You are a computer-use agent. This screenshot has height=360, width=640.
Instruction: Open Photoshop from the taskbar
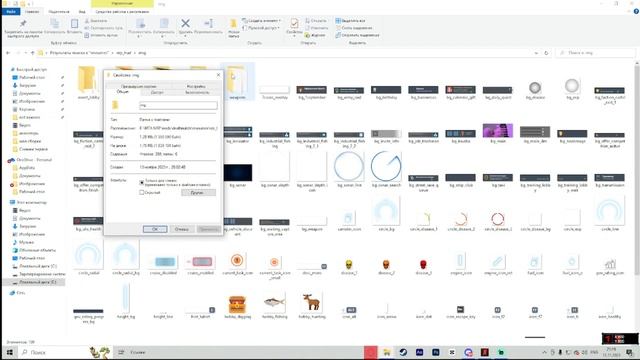(x=436, y=352)
